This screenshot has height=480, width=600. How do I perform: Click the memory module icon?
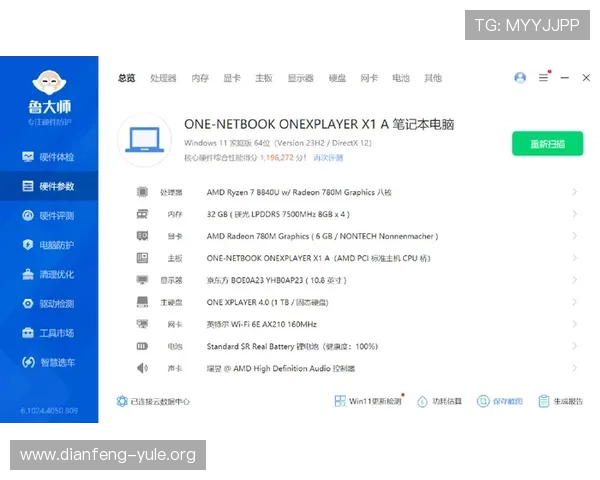click(142, 214)
